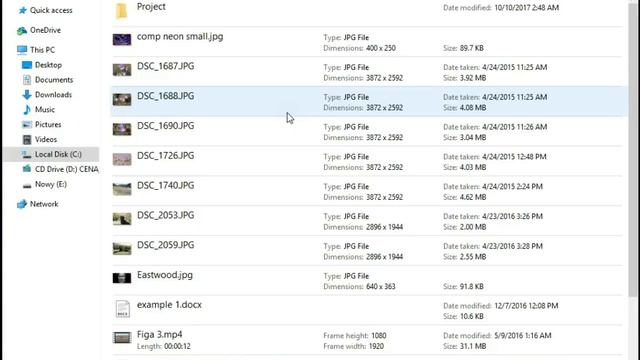
Task: Open the Desktop folder entry
Action: 48,65
